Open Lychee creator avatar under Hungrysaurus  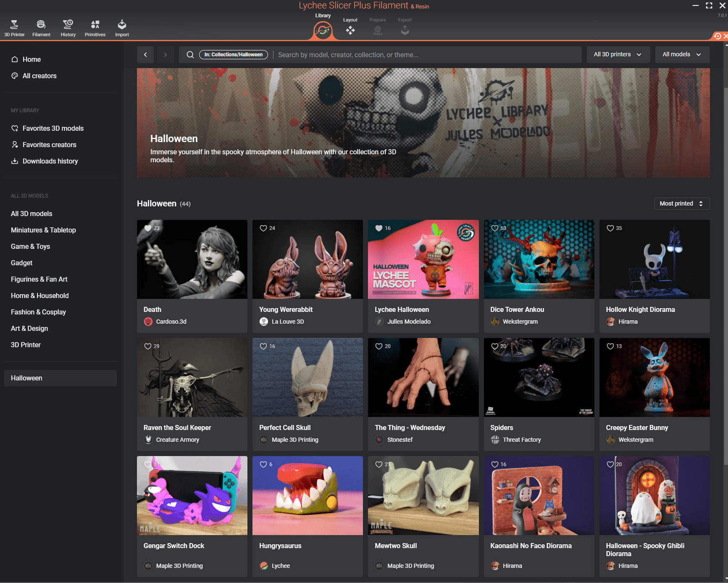click(264, 566)
